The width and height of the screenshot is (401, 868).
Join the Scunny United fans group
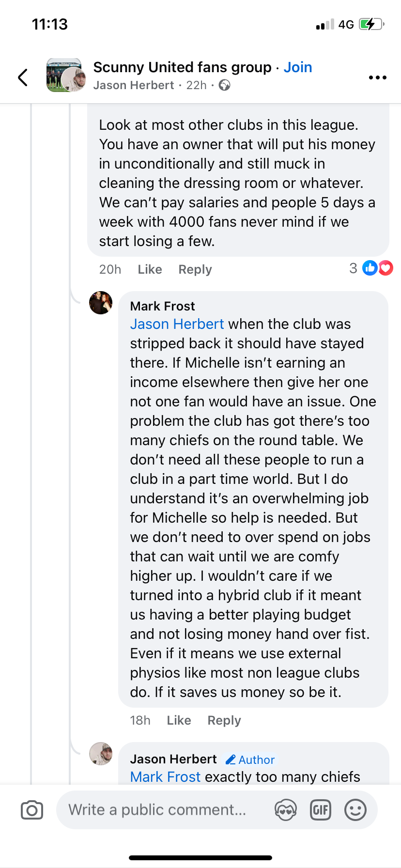pos(297,67)
